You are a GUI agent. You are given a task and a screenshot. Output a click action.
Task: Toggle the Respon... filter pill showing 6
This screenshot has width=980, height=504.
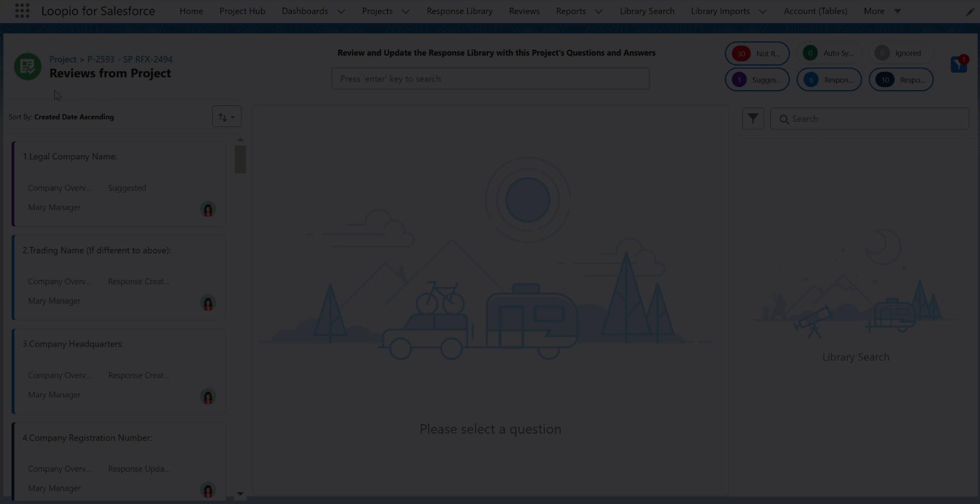(829, 79)
